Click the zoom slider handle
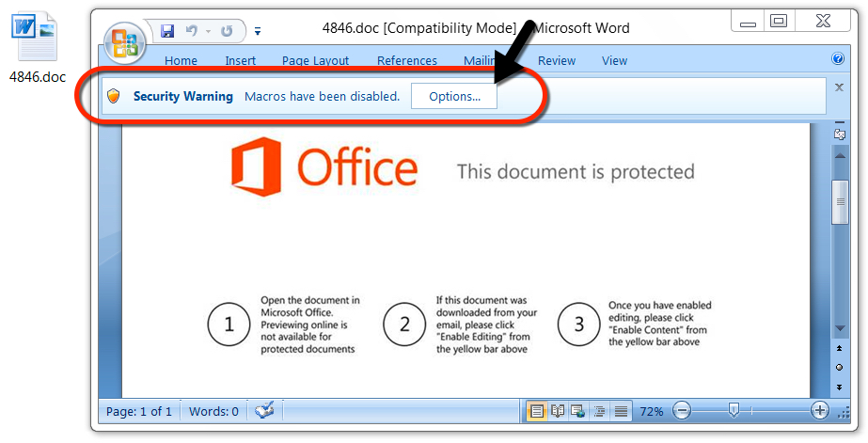This screenshot has width=868, height=443. (x=734, y=410)
